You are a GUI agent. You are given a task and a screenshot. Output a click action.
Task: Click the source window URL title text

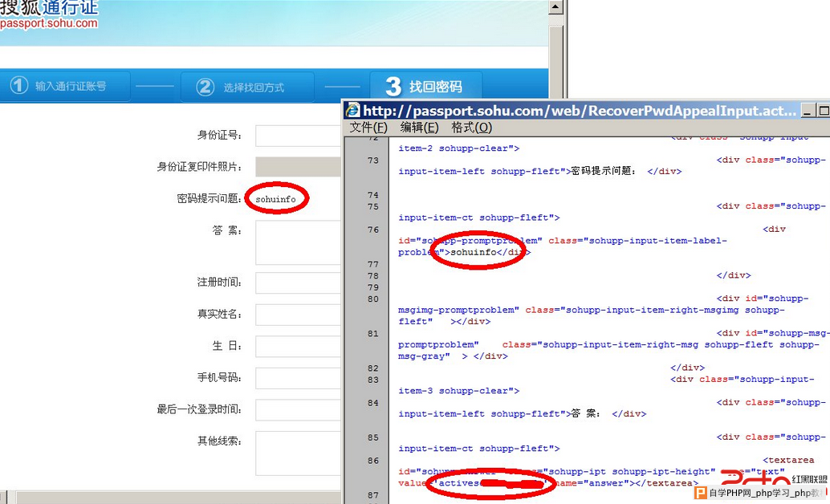(579, 111)
